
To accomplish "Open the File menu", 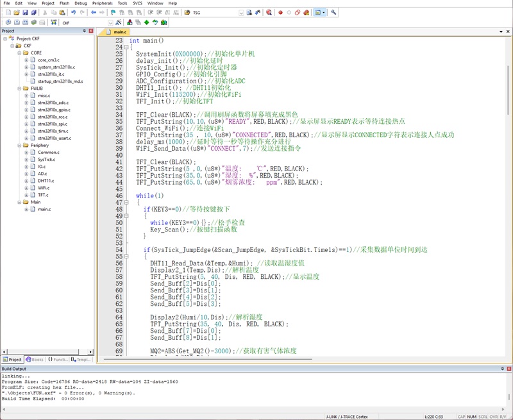I will tap(6, 3).
